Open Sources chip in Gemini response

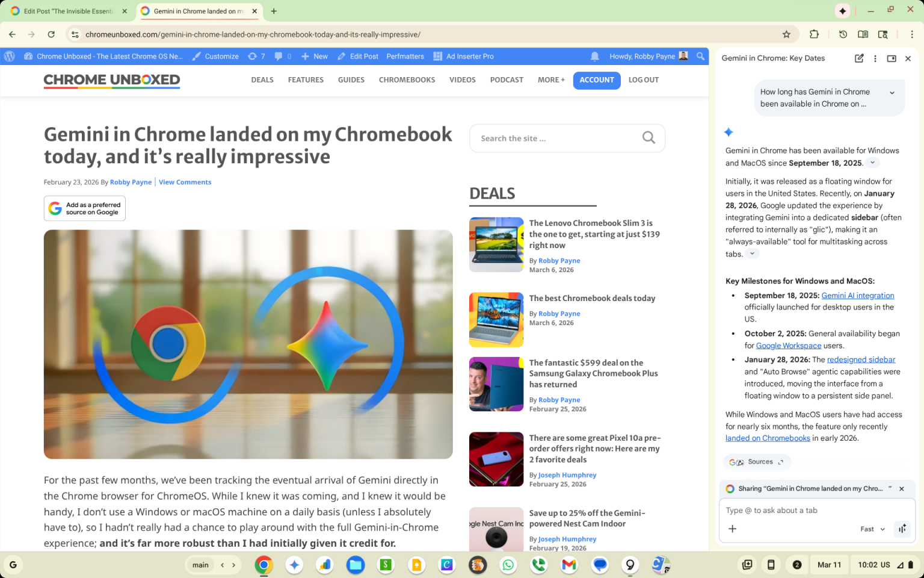tap(757, 462)
